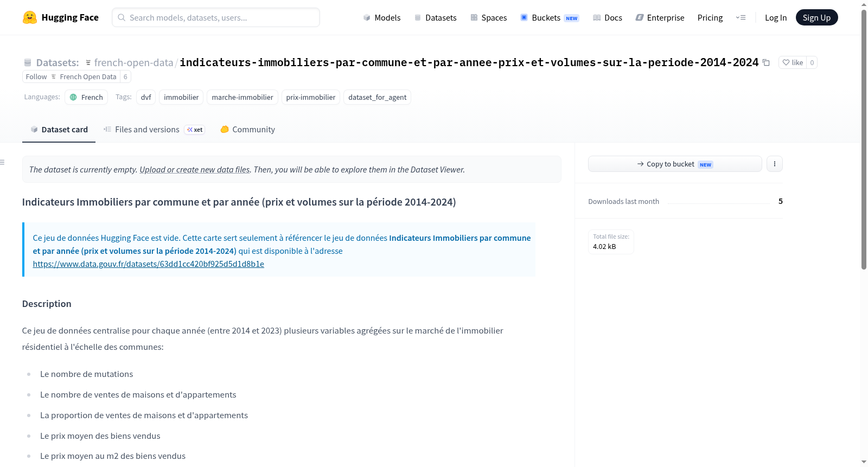The image size is (868, 467).
Task: Click the arrow icon in Copy to bucket
Action: tap(641, 164)
